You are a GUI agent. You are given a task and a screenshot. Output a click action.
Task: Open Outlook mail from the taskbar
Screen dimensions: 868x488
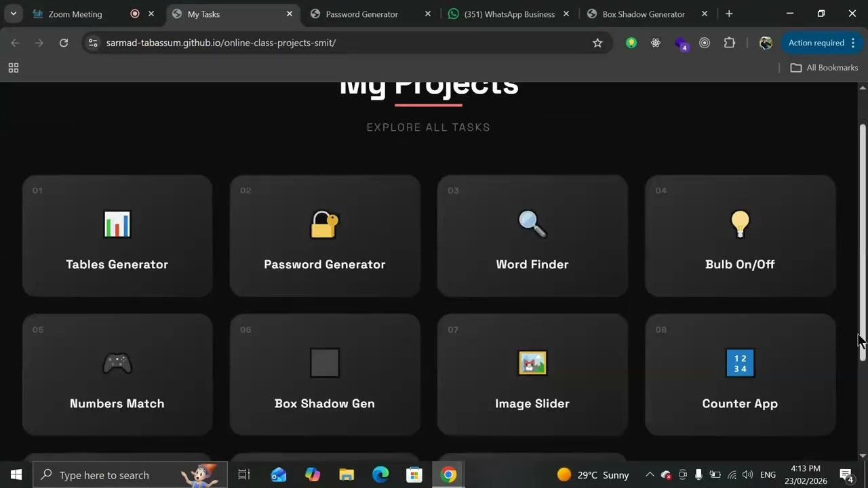[x=278, y=474]
